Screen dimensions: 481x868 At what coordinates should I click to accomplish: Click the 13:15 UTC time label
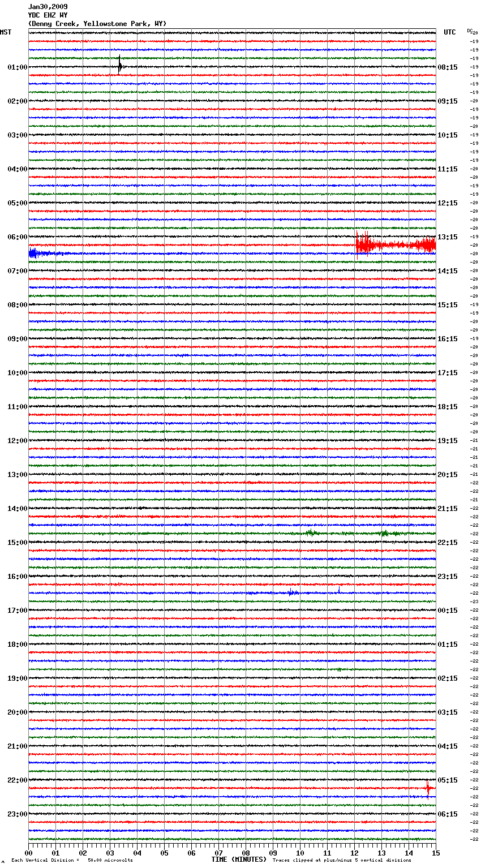point(448,237)
